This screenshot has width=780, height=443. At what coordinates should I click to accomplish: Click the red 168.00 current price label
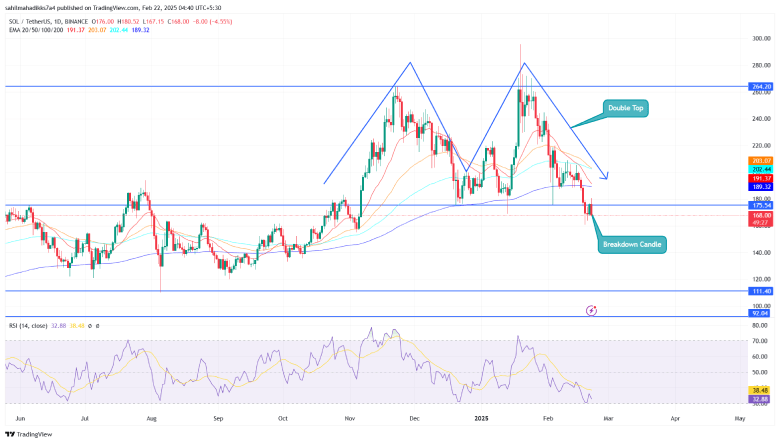[761, 213]
